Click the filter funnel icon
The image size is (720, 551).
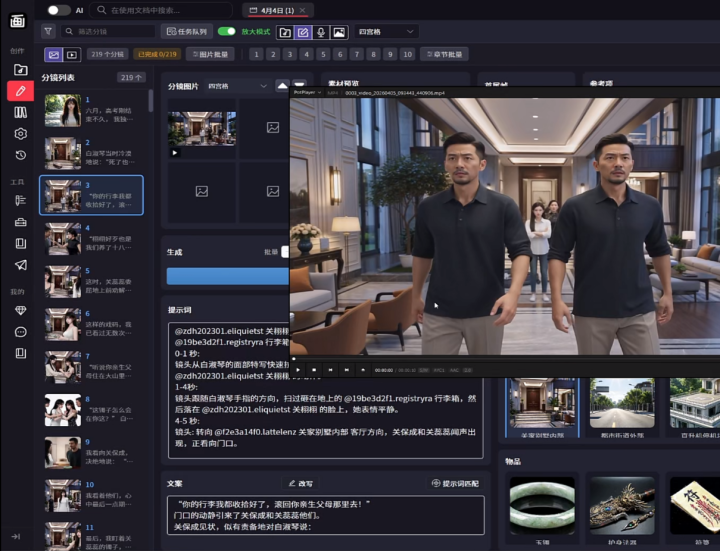point(48,32)
